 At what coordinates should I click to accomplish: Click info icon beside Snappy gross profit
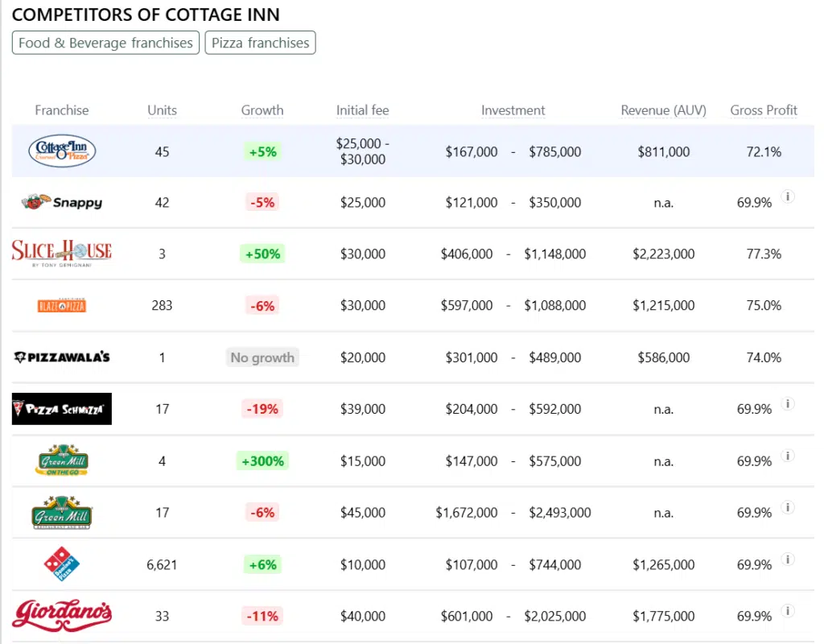click(x=788, y=196)
